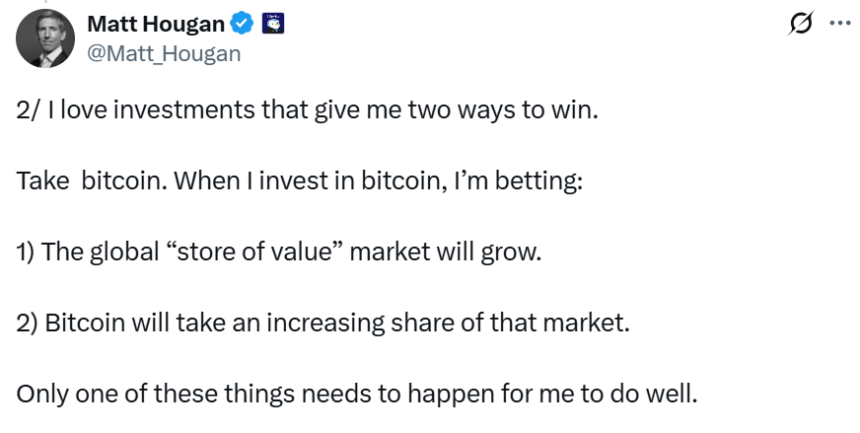The image size is (860, 433).
Task: Open the @Matt_Hougan handle link
Action: coord(164,54)
